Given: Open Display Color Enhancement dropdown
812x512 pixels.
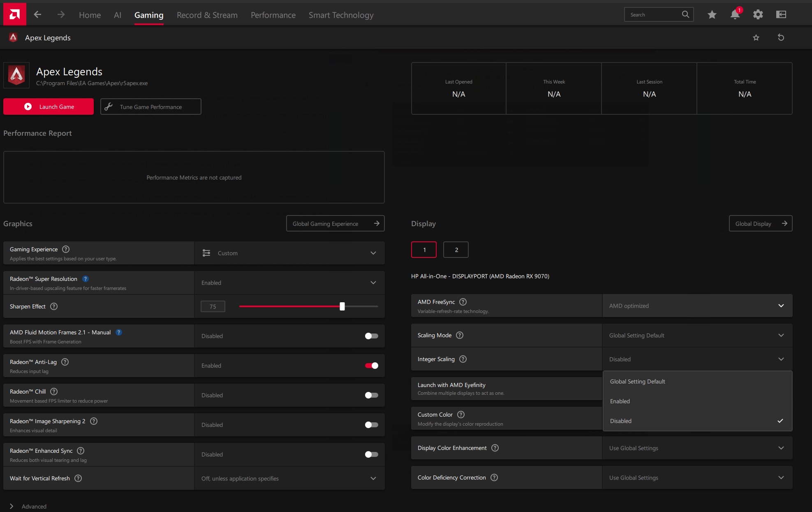Looking at the screenshot, I should (697, 448).
